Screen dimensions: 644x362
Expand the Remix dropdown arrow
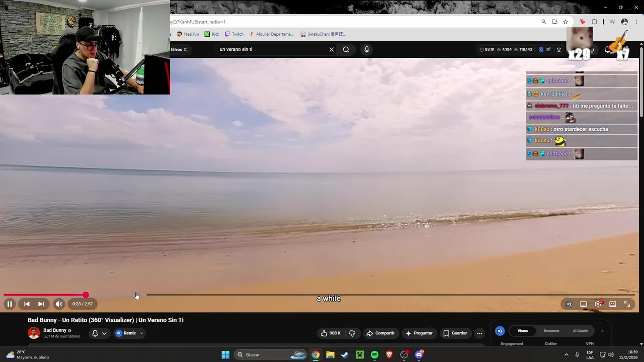coord(141,333)
